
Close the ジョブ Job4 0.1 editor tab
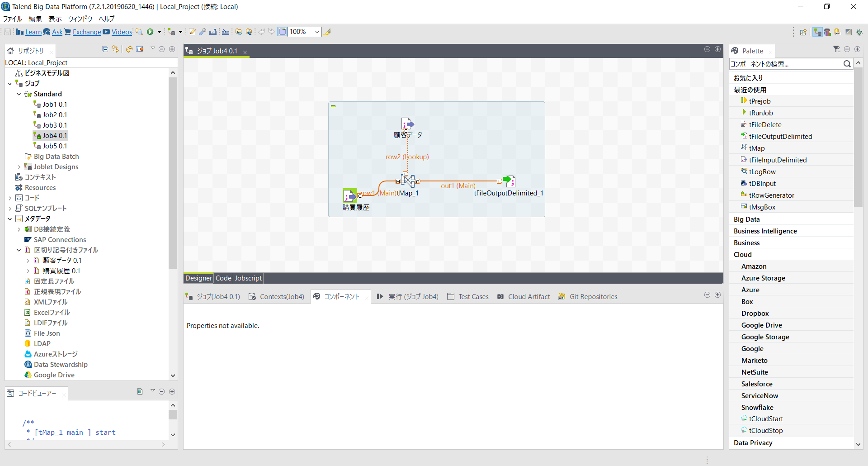pyautogui.click(x=245, y=52)
